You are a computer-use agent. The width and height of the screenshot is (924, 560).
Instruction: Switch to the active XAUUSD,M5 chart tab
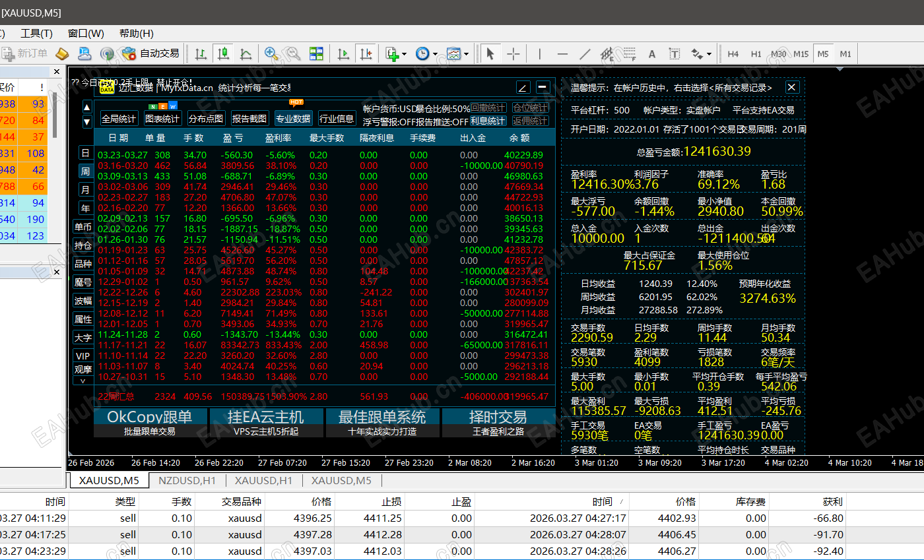[110, 481]
